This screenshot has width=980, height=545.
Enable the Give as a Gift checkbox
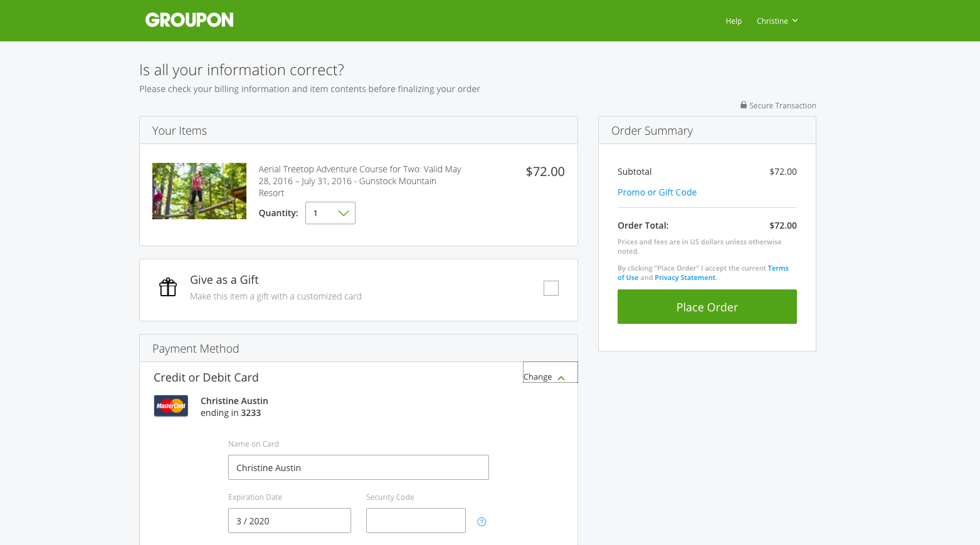coord(551,288)
